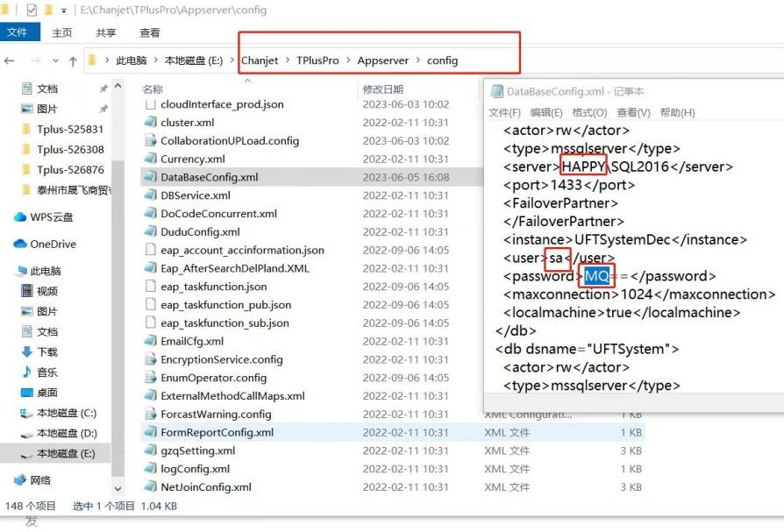Open OneDrive in the sidebar
The width and height of the screenshot is (784, 532).
[x=53, y=245]
